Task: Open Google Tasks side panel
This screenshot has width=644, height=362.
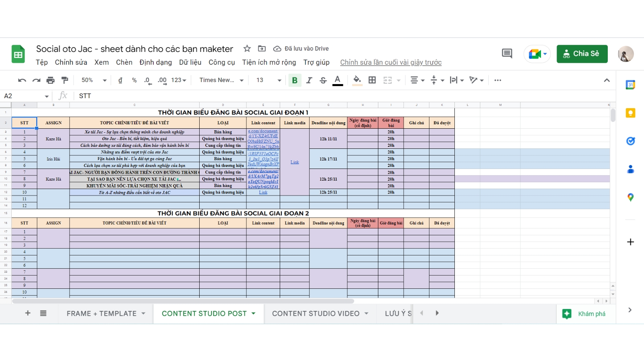Action: point(630,141)
